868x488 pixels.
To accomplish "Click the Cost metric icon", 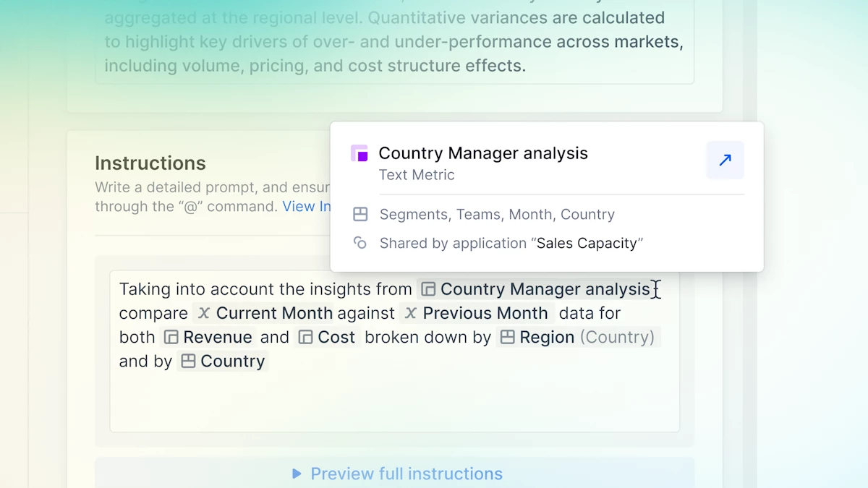I will point(305,337).
